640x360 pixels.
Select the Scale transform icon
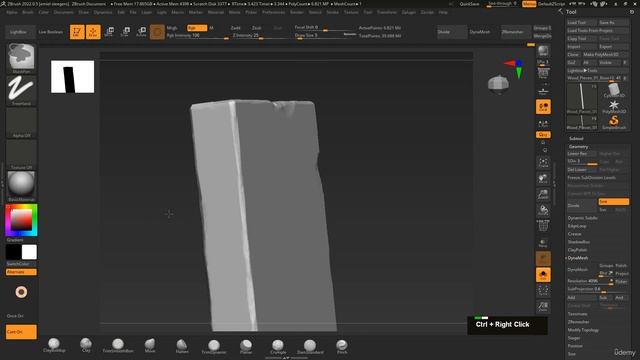tap(125, 32)
